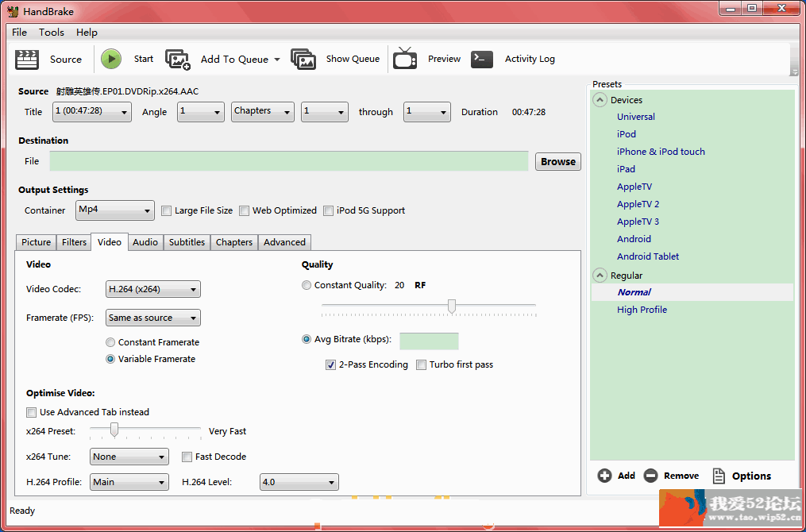Open the Video Codec dropdown

point(152,289)
